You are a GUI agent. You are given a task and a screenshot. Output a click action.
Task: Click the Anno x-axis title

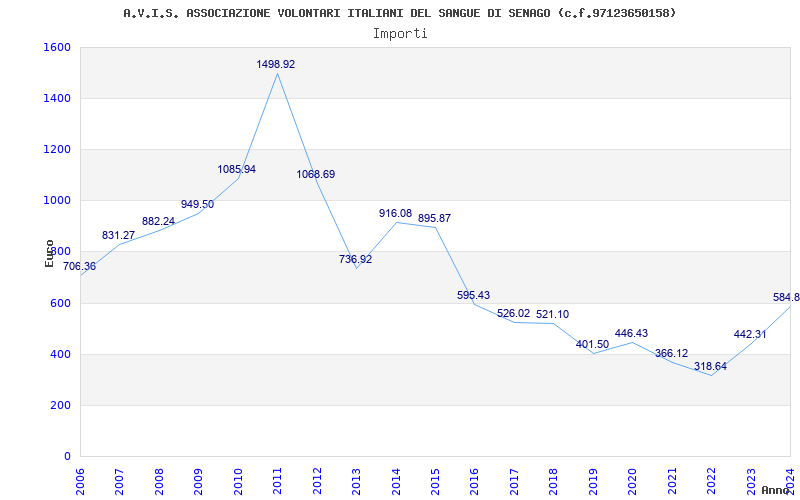[x=776, y=490]
